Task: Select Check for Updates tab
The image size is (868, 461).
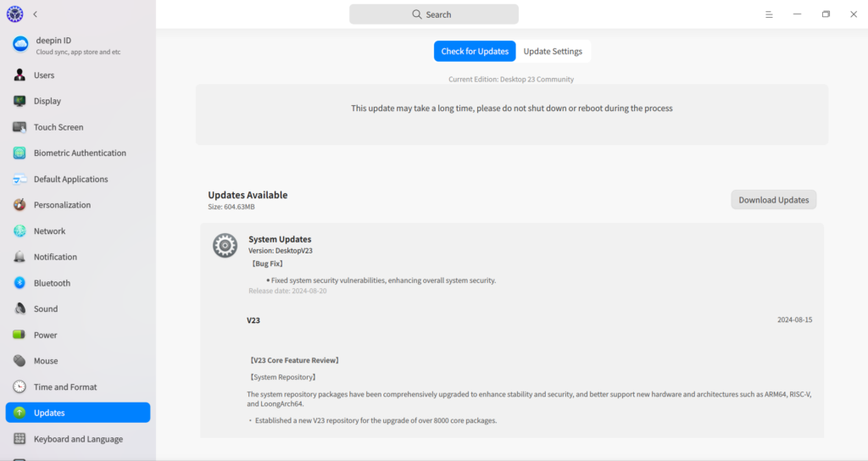Action: coord(475,51)
